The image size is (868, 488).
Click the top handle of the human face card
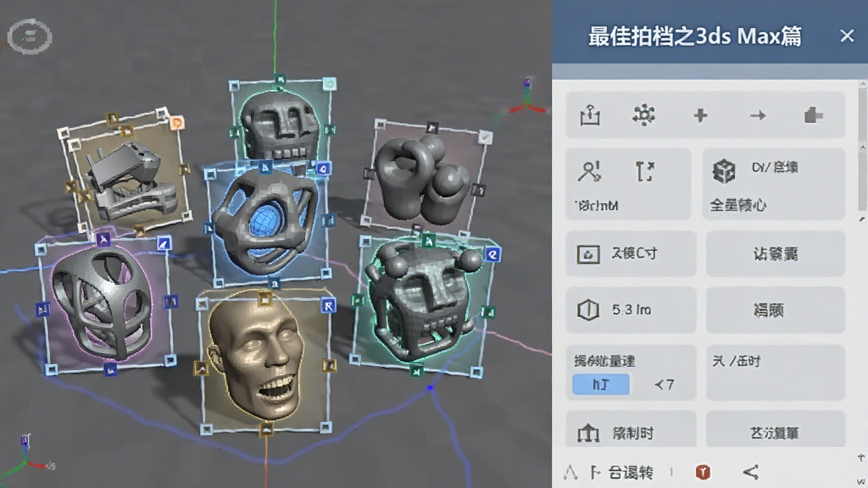264,299
